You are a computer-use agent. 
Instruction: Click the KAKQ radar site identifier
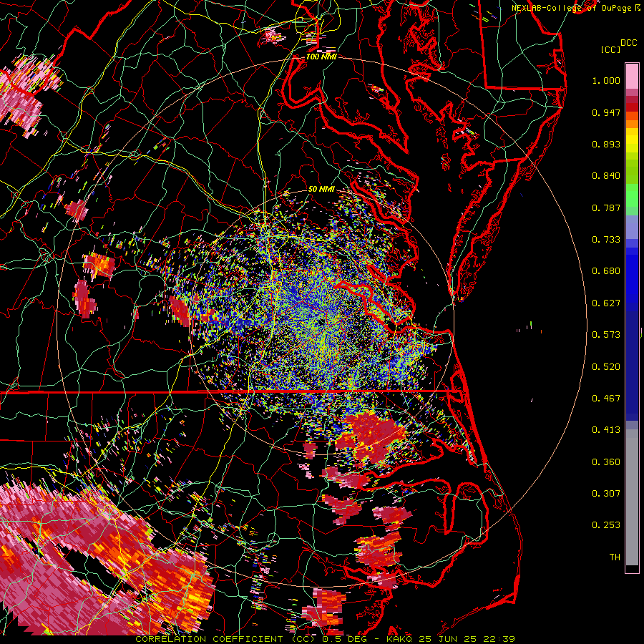click(400, 639)
